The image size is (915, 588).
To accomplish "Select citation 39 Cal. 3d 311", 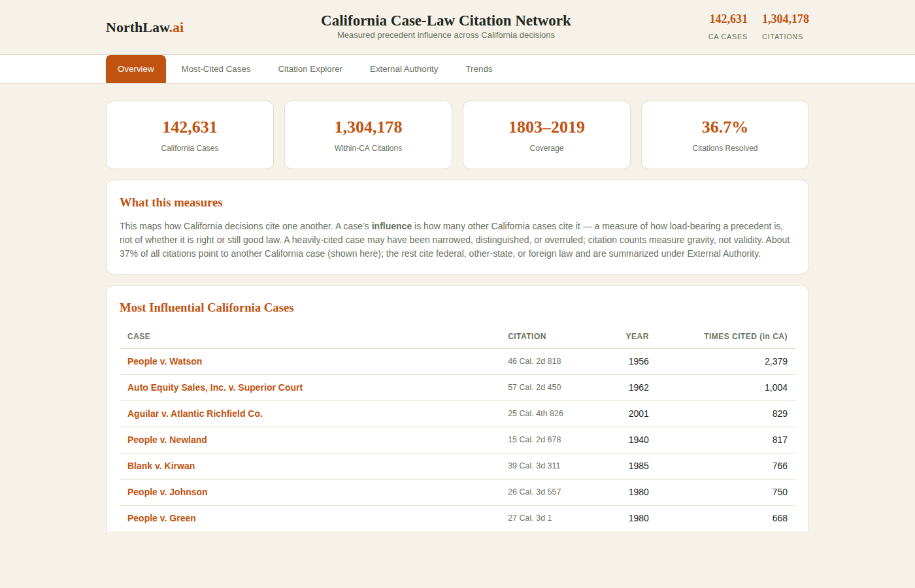I will tap(534, 466).
